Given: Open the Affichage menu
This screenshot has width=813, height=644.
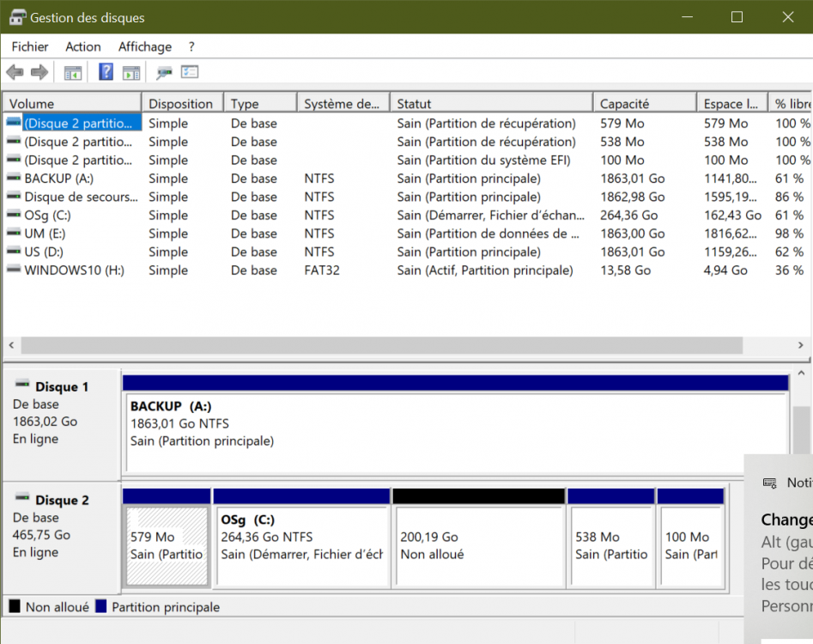Looking at the screenshot, I should pos(145,47).
